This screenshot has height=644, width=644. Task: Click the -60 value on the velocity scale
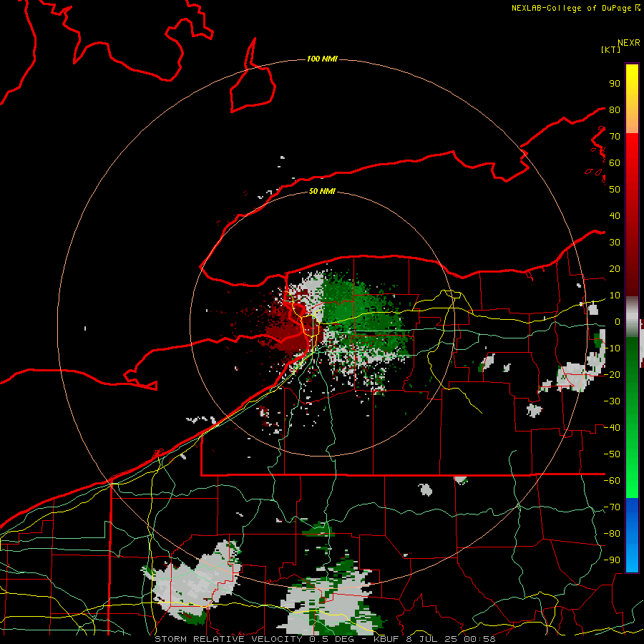[x=612, y=481]
